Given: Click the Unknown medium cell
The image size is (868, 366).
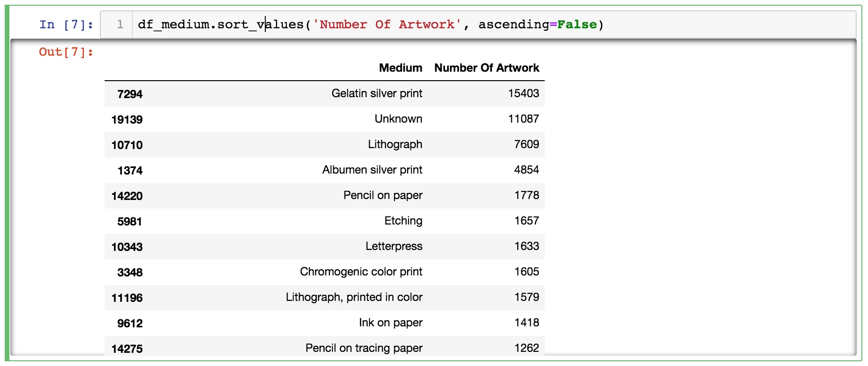Looking at the screenshot, I should click(x=398, y=119).
